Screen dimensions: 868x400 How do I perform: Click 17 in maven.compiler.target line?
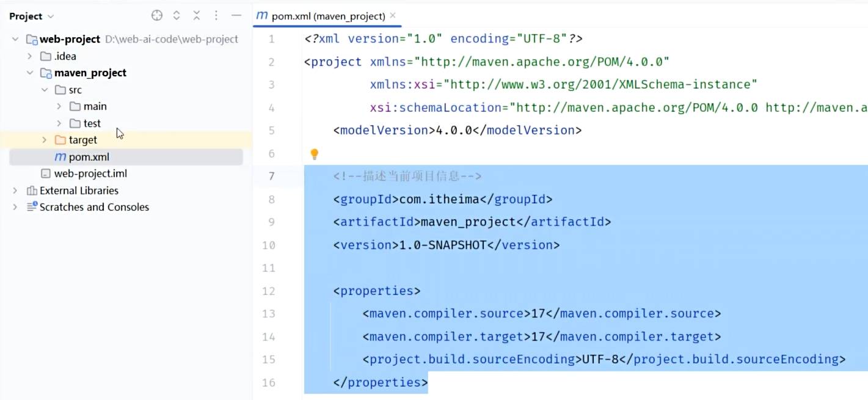(x=538, y=336)
